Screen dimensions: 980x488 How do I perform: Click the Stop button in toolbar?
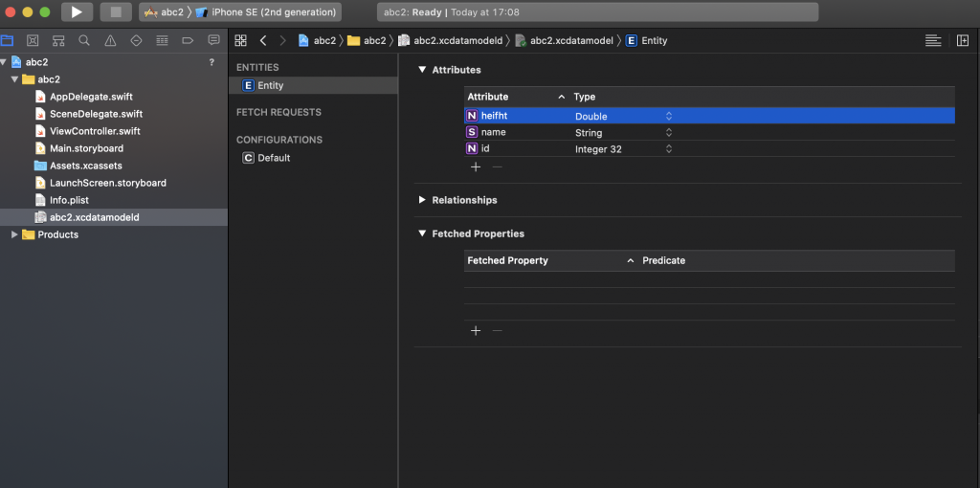[116, 12]
